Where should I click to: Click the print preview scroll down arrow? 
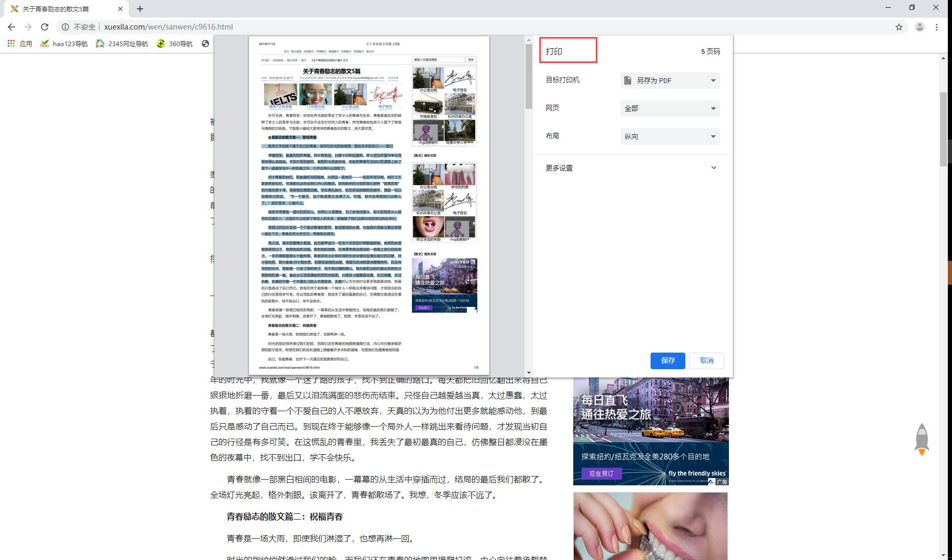[529, 372]
